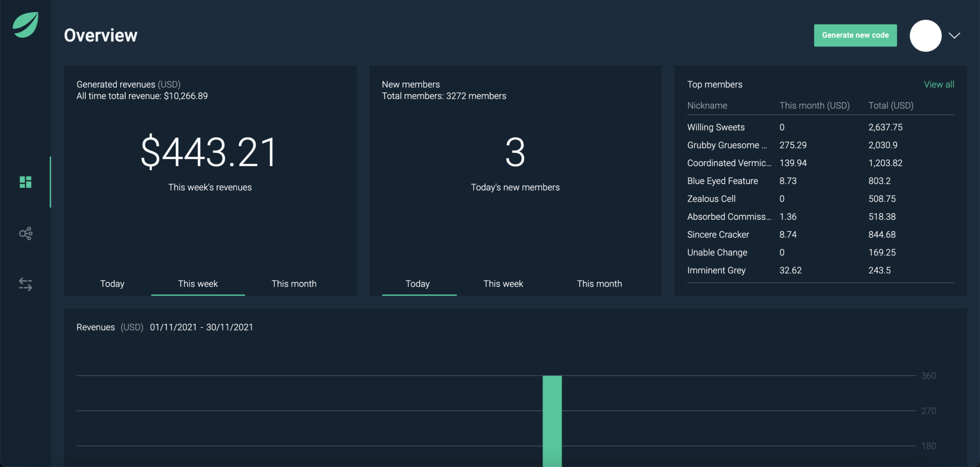Screen dimensions: 980x467
Task: Click Today's new members caption
Action: point(515,187)
